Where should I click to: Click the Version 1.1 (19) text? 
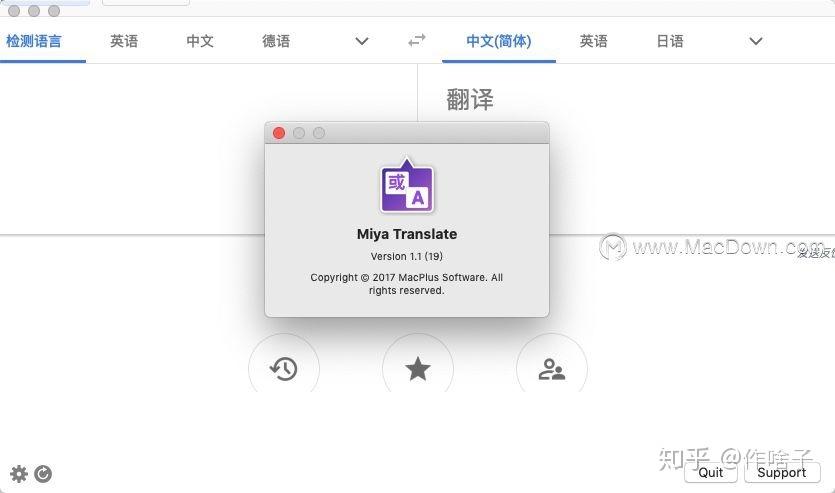(407, 256)
